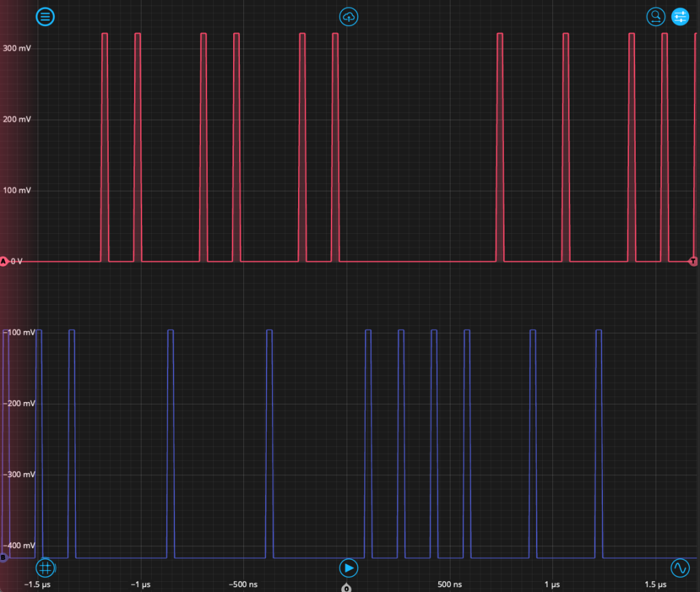This screenshot has height=592, width=700.
Task: Open the settings sliders panel
Action: tap(680, 17)
